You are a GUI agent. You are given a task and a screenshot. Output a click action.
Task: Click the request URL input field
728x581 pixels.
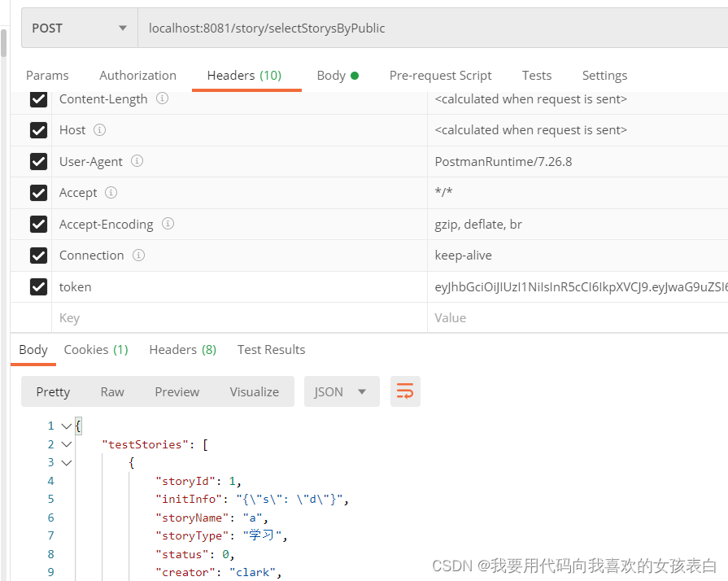431,28
